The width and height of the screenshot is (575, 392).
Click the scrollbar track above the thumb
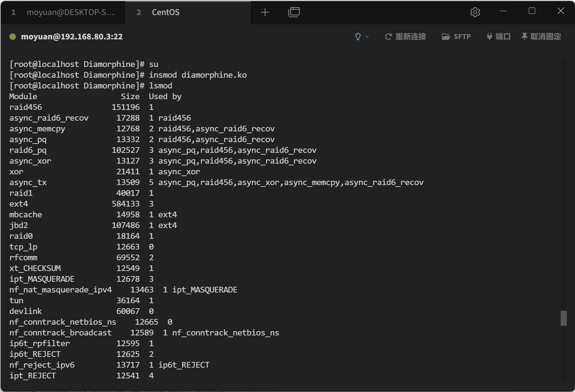pyautogui.click(x=564, y=179)
